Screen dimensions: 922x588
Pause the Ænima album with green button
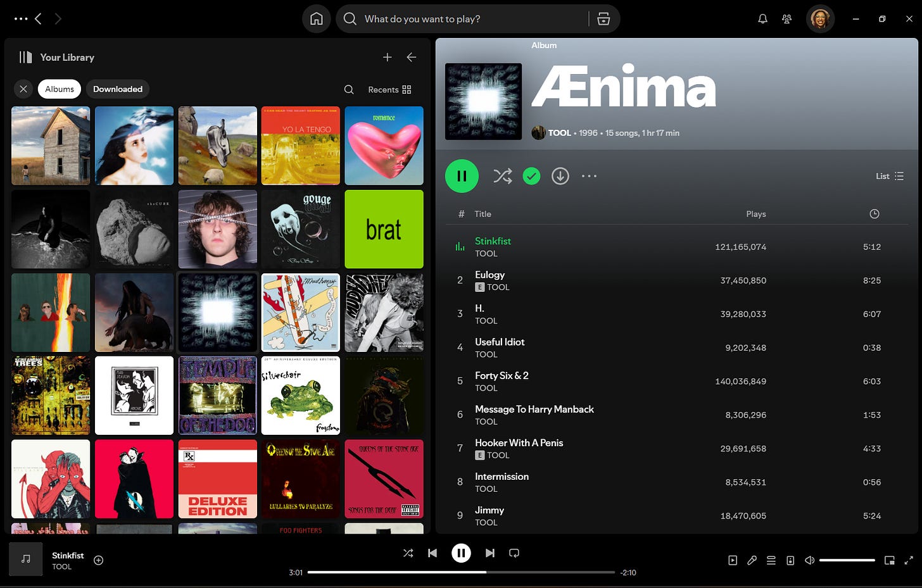pos(462,176)
